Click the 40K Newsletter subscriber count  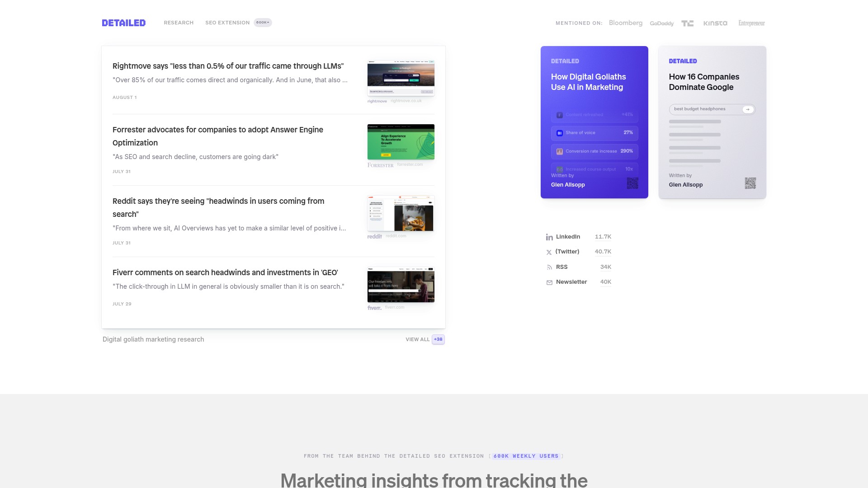point(606,282)
